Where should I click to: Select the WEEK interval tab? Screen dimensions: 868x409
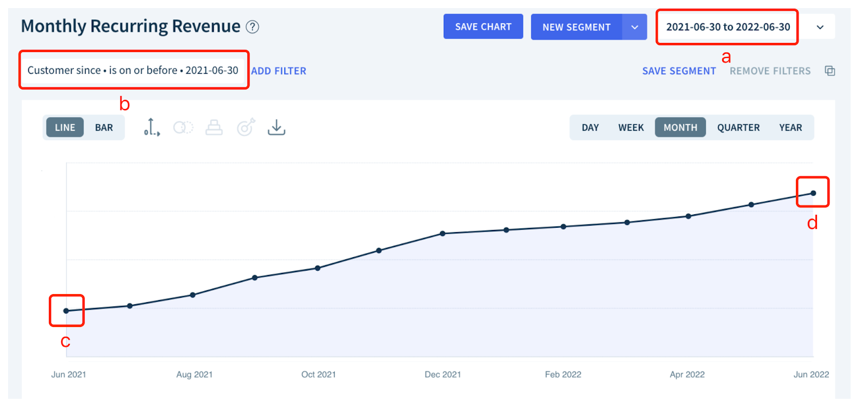point(631,127)
